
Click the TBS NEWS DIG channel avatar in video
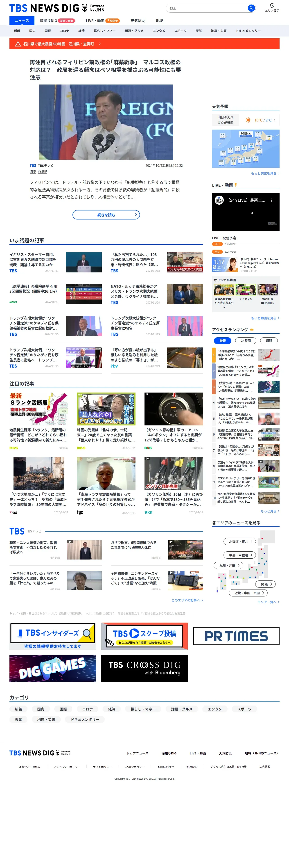(x=219, y=200)
